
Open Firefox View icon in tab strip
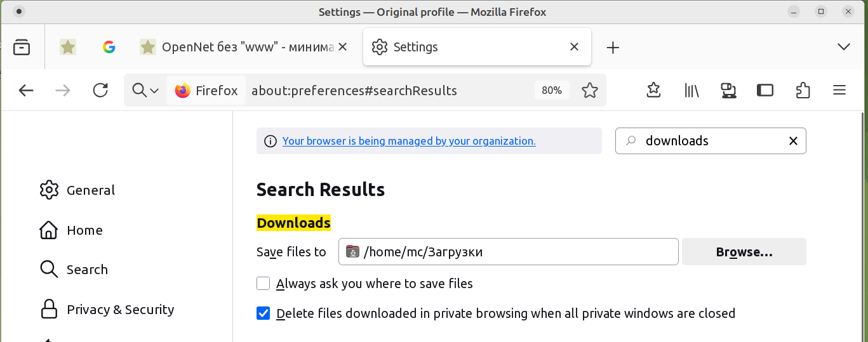tap(22, 47)
